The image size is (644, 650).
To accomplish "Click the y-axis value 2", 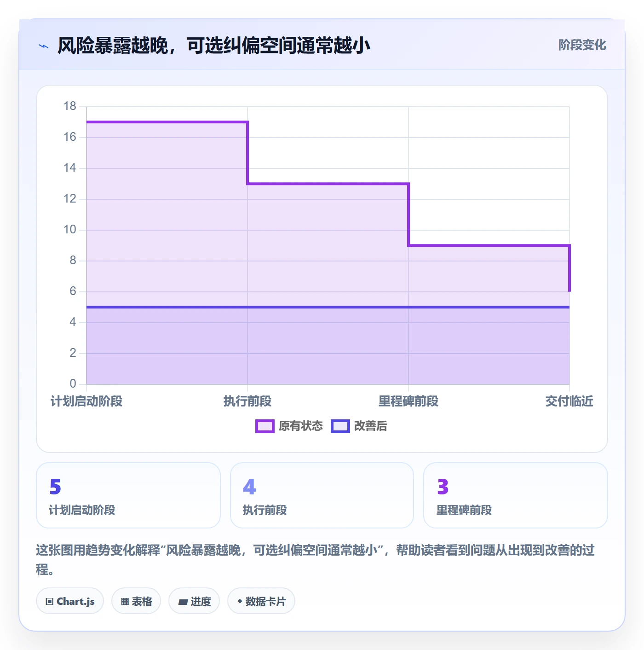I will click(73, 353).
